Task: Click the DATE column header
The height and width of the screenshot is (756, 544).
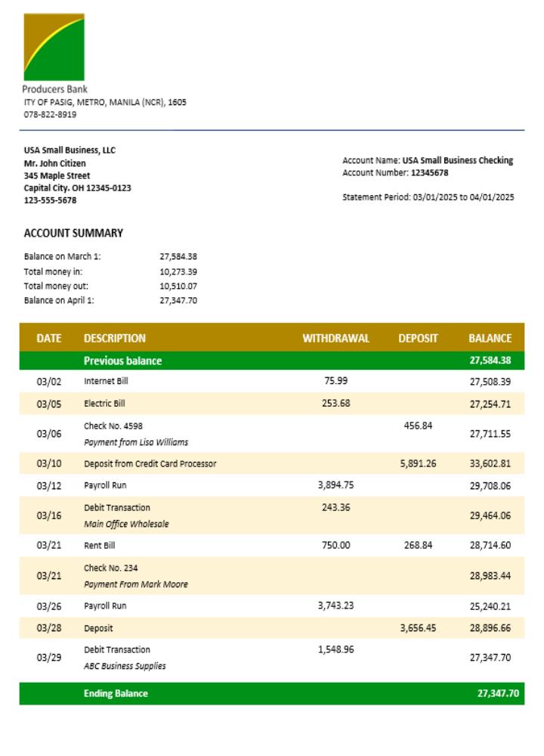Action: tap(48, 339)
